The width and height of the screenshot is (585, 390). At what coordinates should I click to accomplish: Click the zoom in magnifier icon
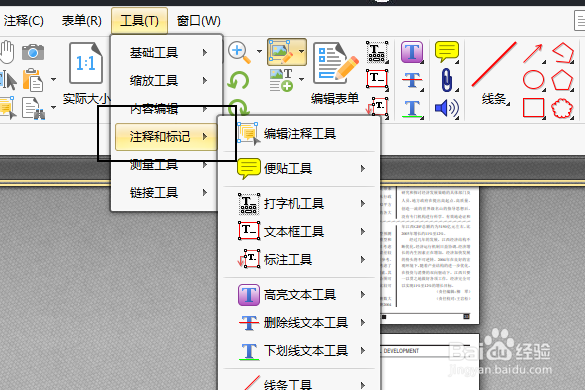pos(239,52)
